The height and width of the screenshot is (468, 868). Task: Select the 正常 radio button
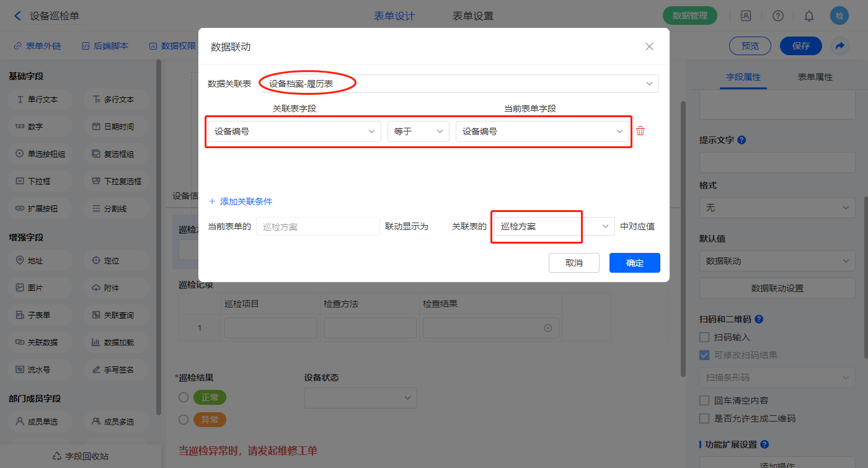(184, 397)
